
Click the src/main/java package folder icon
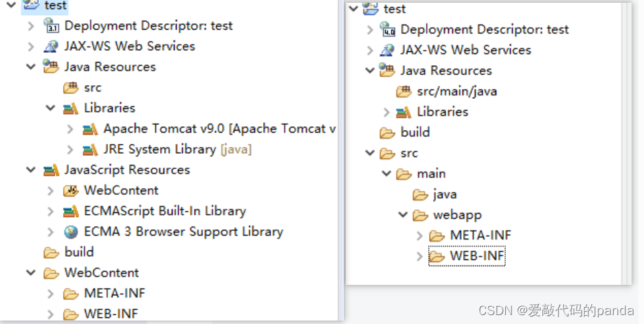[x=403, y=91]
